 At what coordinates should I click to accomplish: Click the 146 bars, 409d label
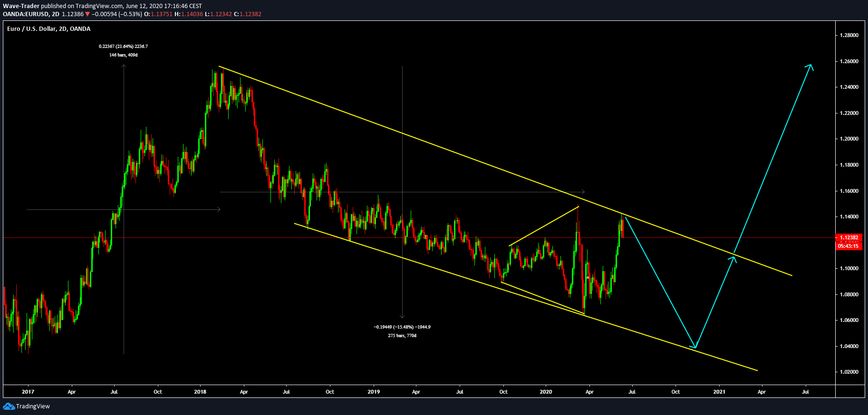coord(124,55)
